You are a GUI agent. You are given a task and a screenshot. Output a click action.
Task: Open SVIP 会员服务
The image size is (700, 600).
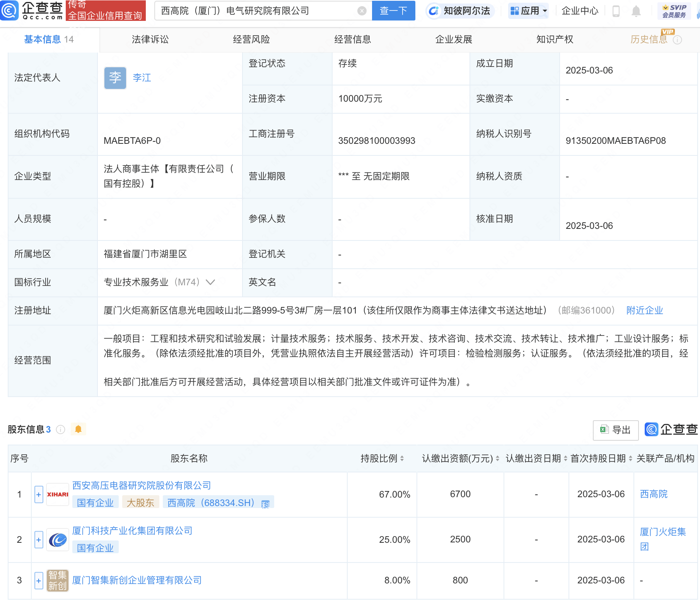click(674, 11)
